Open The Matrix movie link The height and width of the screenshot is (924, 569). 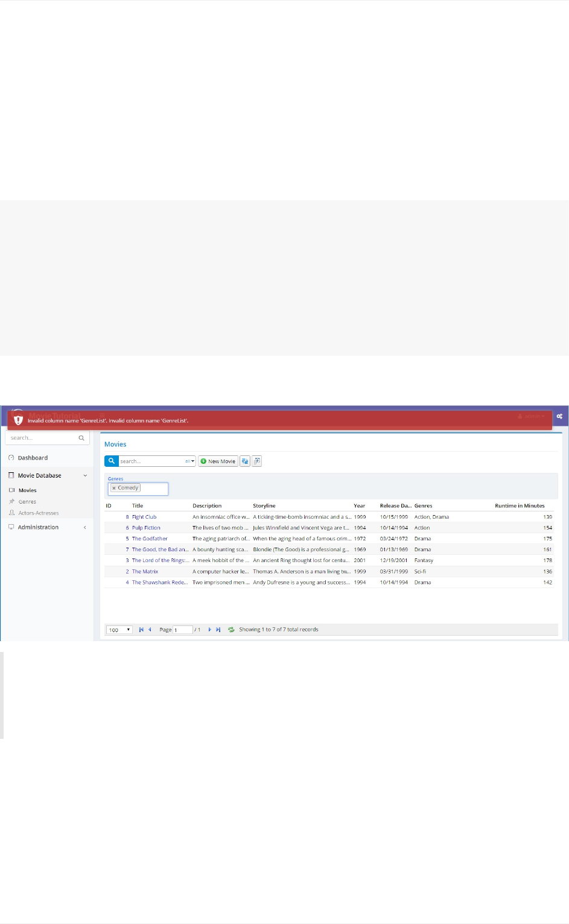pos(145,571)
